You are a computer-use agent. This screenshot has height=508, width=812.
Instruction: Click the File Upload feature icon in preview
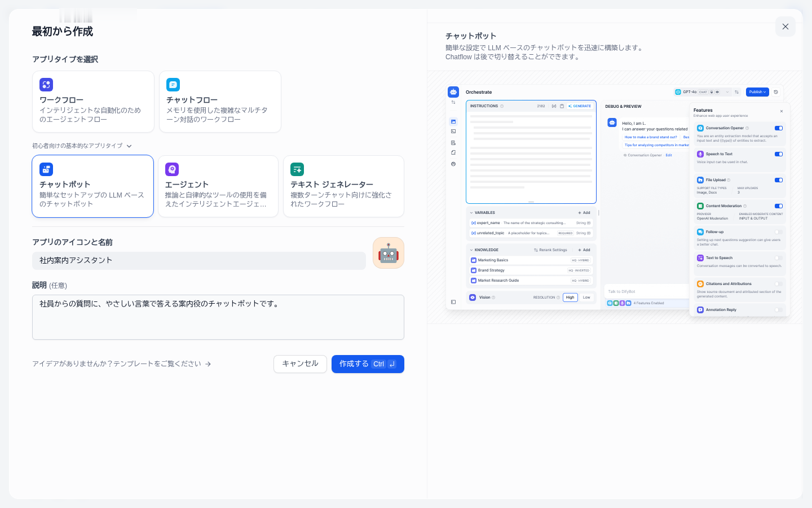[700, 180]
